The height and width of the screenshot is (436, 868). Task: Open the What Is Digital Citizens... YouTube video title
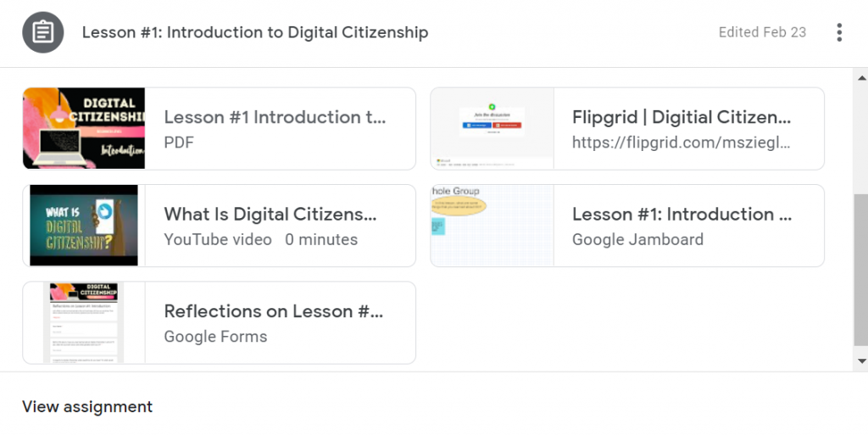[270, 214]
